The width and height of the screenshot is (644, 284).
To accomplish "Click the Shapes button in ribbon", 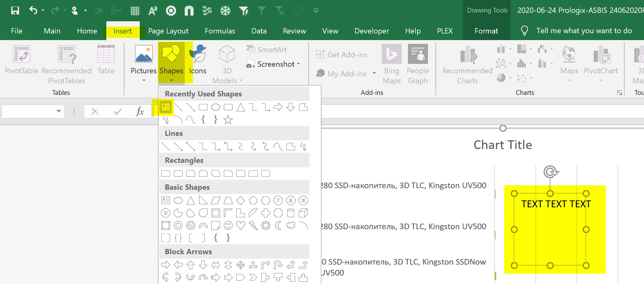I will point(171,63).
